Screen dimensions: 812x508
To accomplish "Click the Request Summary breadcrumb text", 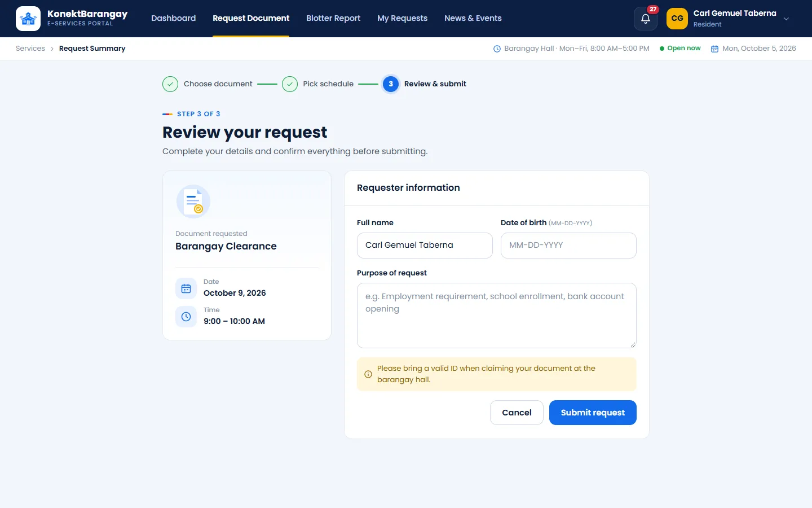I will (92, 49).
